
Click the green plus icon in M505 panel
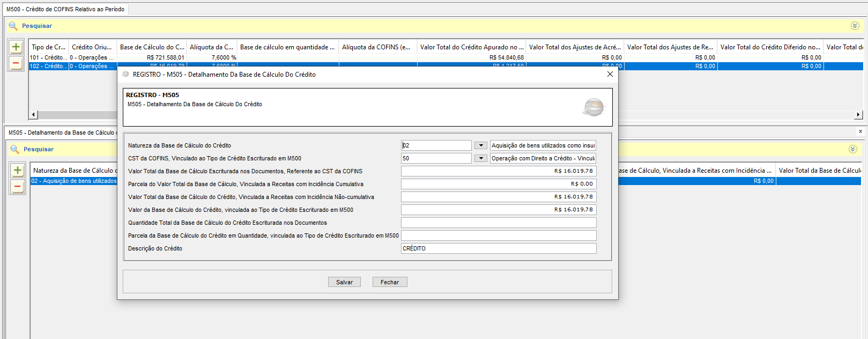click(x=18, y=171)
